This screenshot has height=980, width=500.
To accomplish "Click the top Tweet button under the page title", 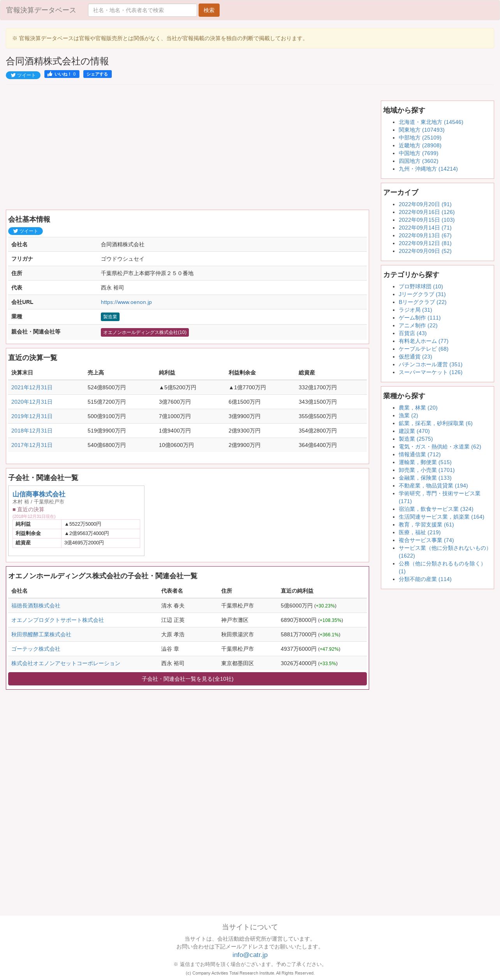I will pos(23,75).
